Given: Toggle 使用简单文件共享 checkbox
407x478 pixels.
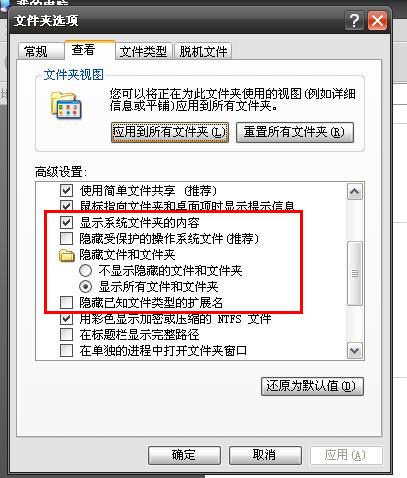Looking at the screenshot, I should (66, 191).
